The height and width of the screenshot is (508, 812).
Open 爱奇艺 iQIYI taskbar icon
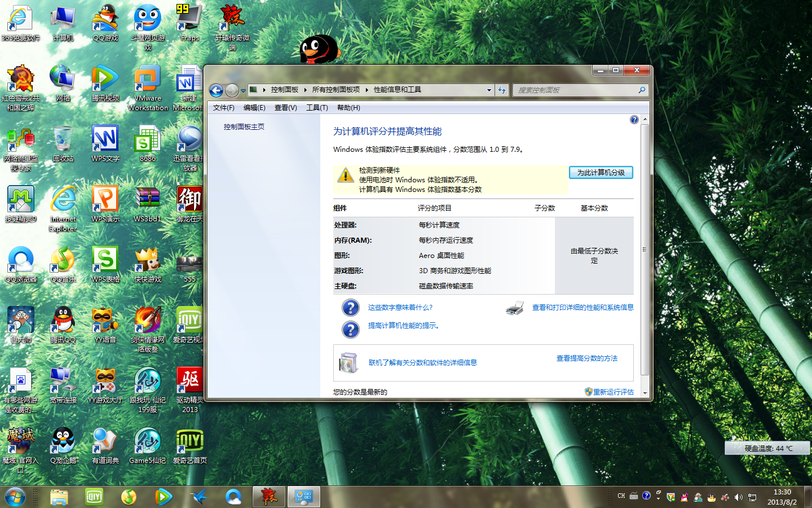pos(94,497)
